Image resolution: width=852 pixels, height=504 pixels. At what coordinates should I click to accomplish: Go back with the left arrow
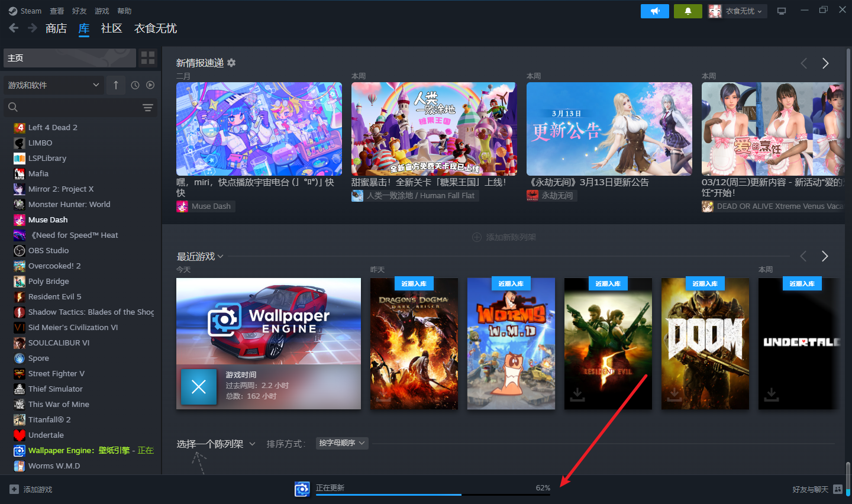14,28
